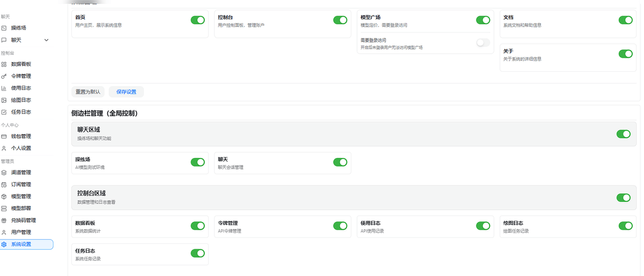Toggle the 关于 switch
Viewport: 644px width, 276px height.
[626, 54]
